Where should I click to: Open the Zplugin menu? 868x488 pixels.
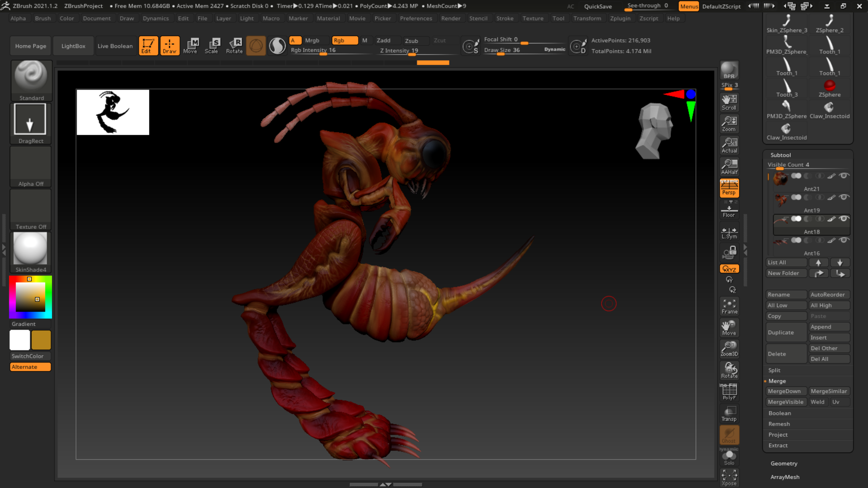[620, 18]
